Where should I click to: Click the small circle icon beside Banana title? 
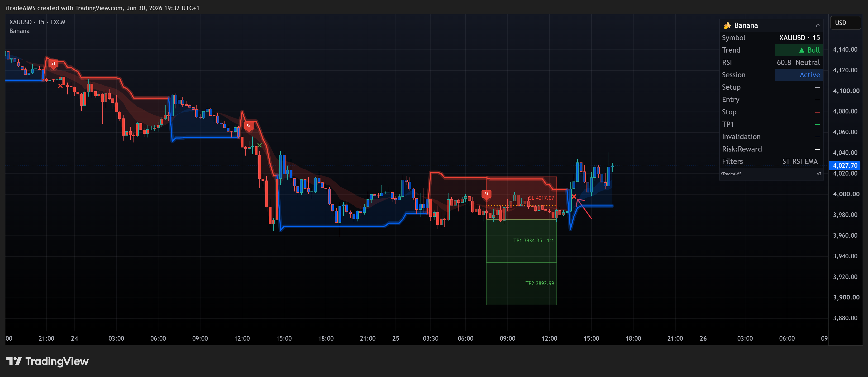[817, 26]
